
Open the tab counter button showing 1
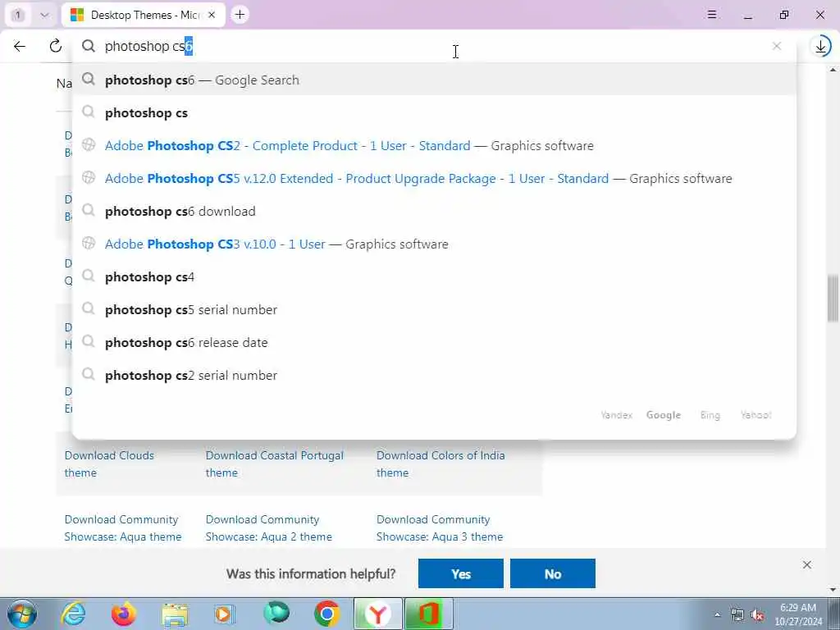tap(18, 15)
